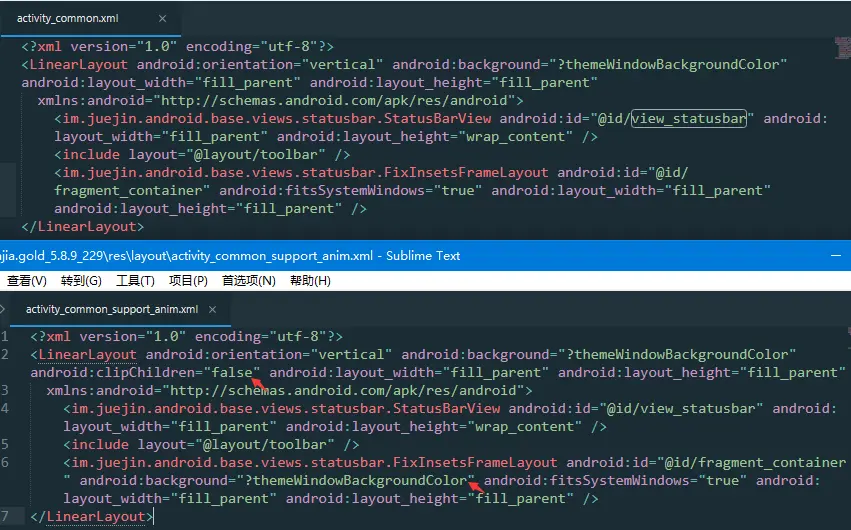Image resolution: width=851 pixels, height=530 pixels.
Task: Click @id/fragment_container in the lower editor
Action: [x=755, y=462]
